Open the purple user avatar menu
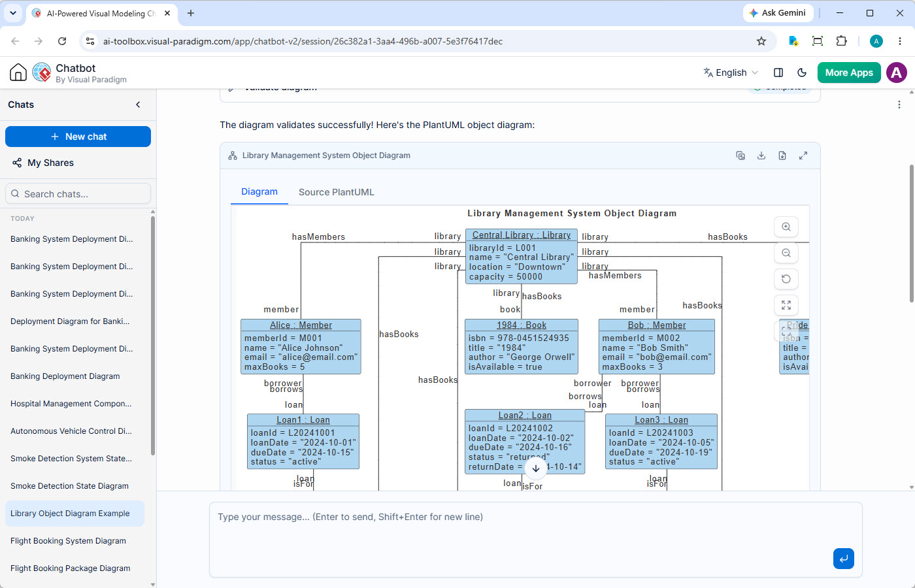 click(x=897, y=73)
